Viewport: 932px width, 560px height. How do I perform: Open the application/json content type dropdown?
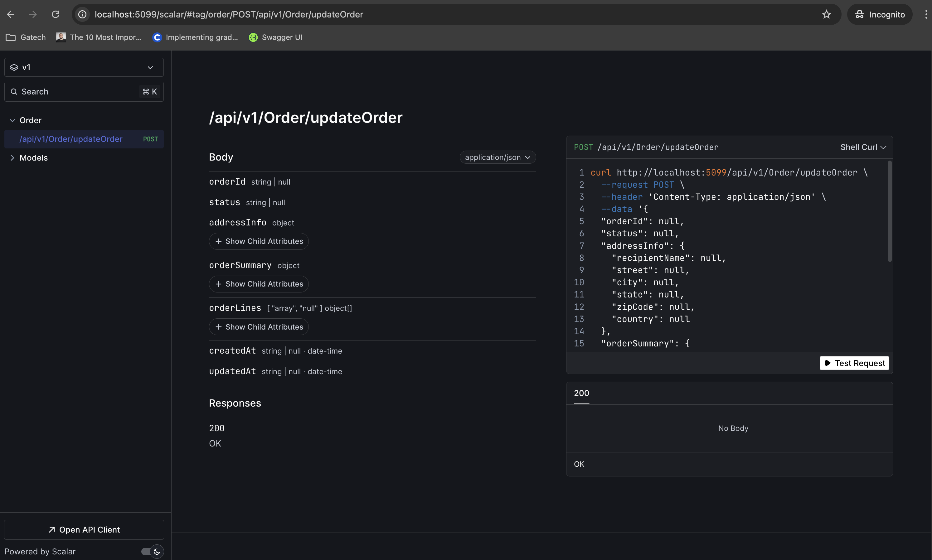498,157
